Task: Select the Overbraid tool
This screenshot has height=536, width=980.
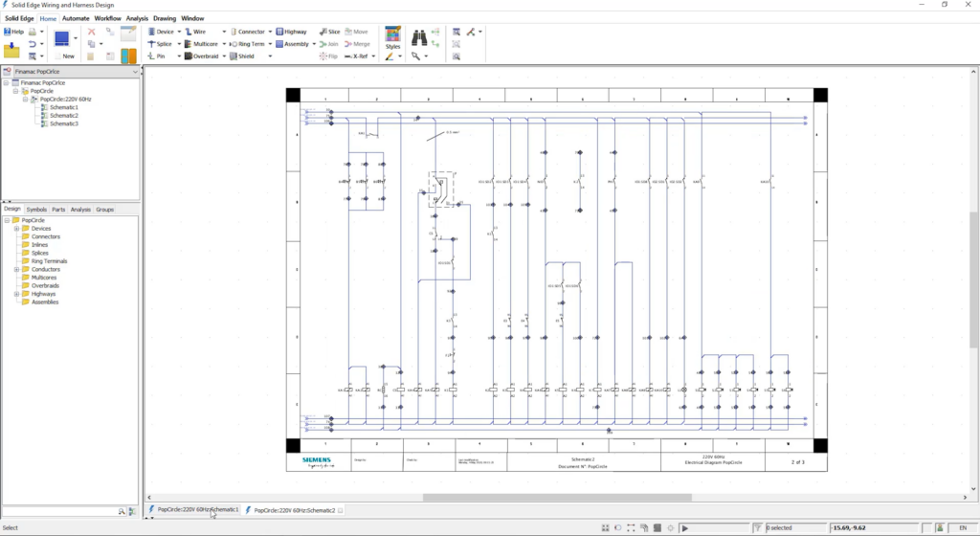Action: (x=201, y=56)
